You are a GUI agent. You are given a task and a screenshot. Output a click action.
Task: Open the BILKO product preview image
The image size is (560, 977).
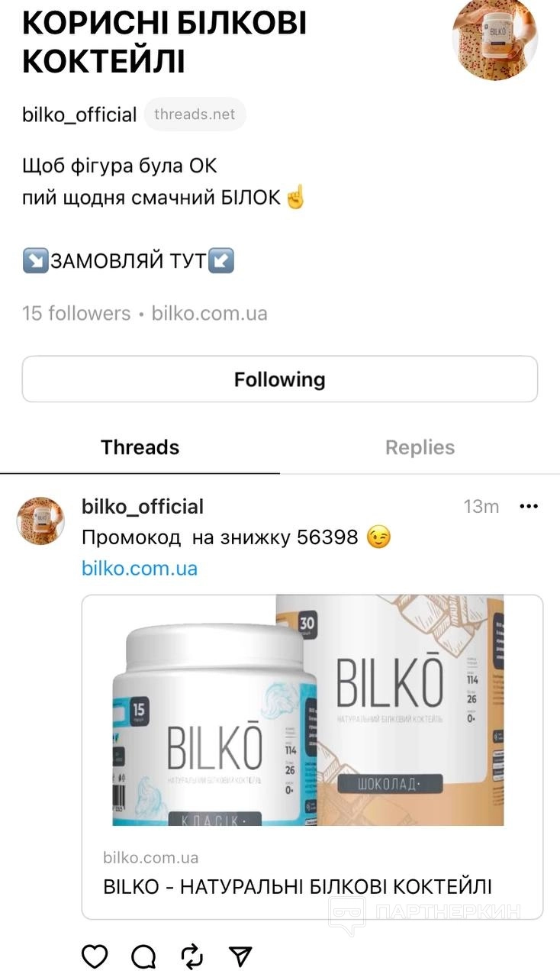click(313, 711)
